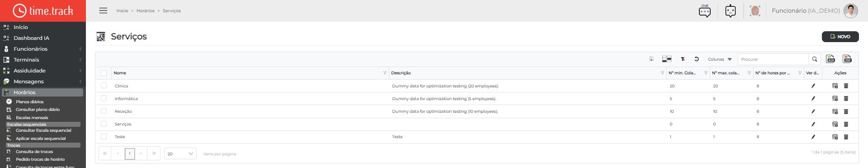Export table to PDF

tap(847, 59)
